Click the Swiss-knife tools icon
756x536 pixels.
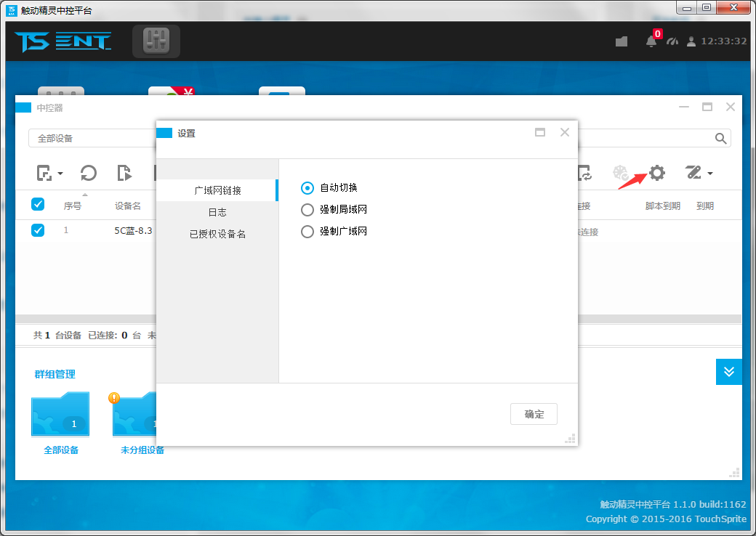[x=693, y=173]
